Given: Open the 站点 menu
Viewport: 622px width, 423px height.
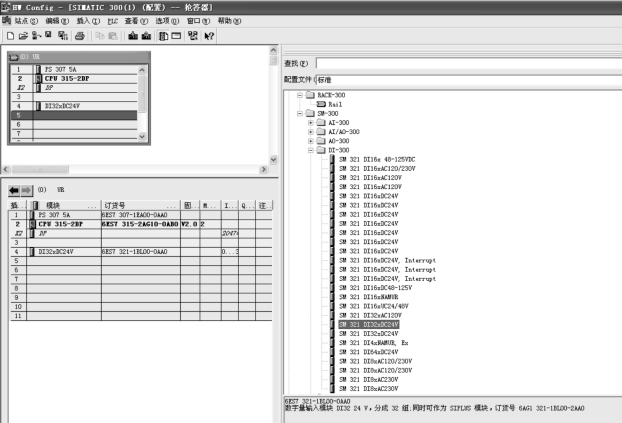Looking at the screenshot, I should 26,21.
